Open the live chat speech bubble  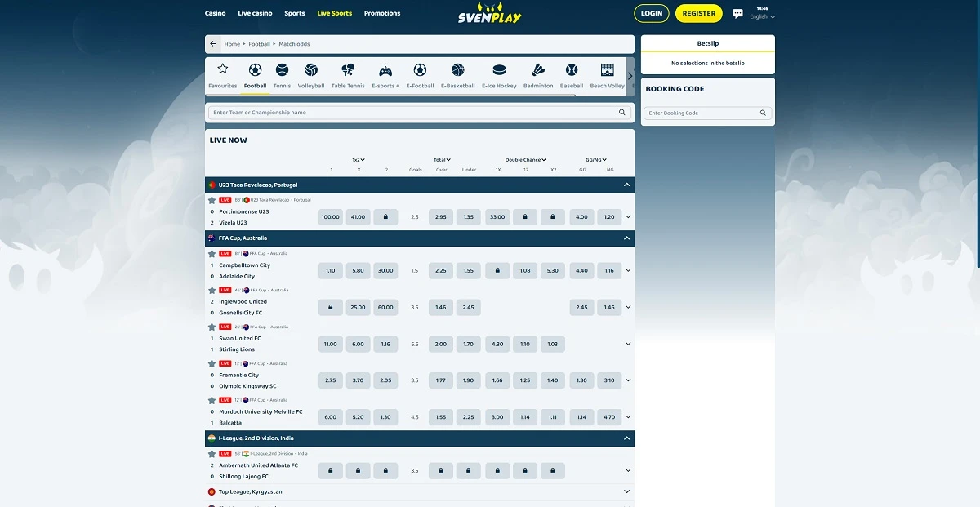(x=737, y=14)
